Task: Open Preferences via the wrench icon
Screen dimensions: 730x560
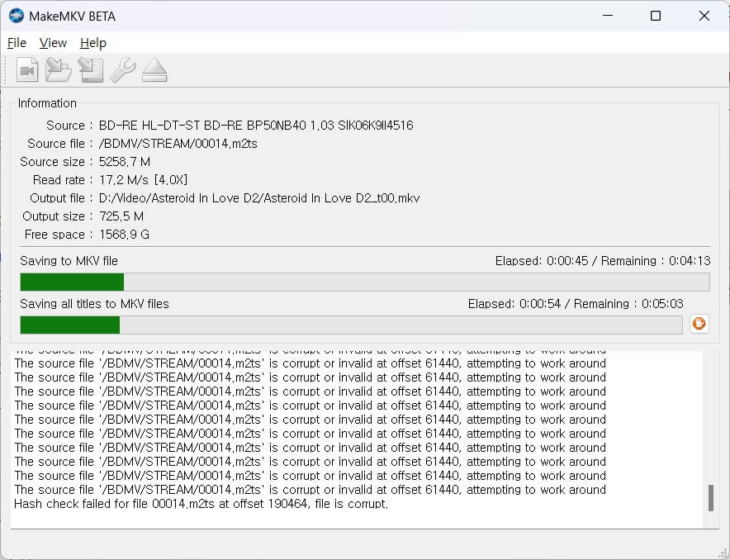Action: (x=123, y=70)
